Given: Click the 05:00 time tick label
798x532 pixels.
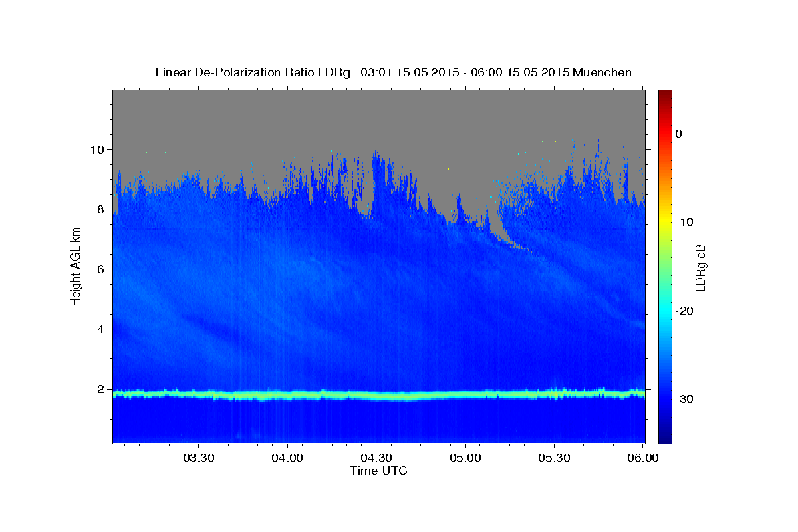Looking at the screenshot, I should pos(465,458).
